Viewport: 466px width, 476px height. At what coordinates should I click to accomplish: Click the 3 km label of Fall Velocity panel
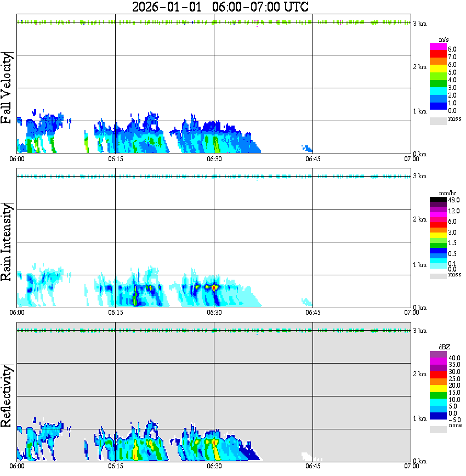tap(419, 24)
